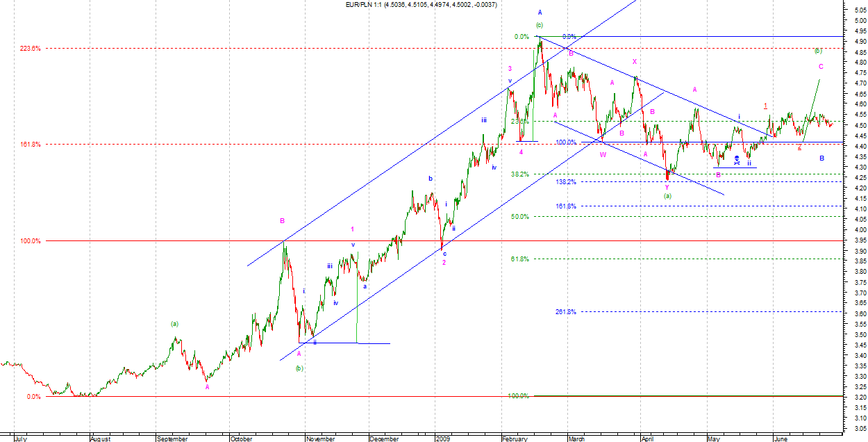Select the magenta Y wave label
Screen dimensions: 868x442
[667, 187]
